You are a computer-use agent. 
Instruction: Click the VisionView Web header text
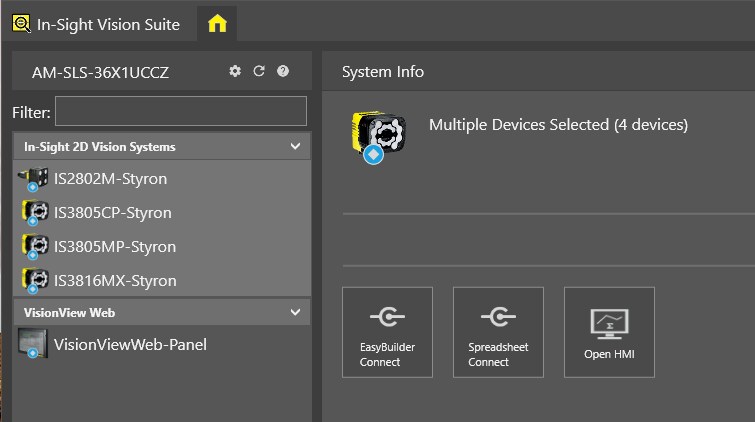pos(69,313)
